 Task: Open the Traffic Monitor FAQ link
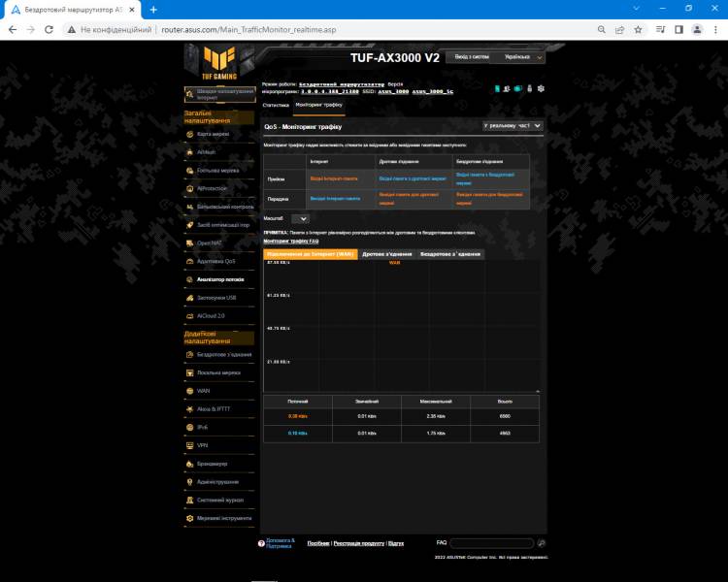[x=291, y=242]
